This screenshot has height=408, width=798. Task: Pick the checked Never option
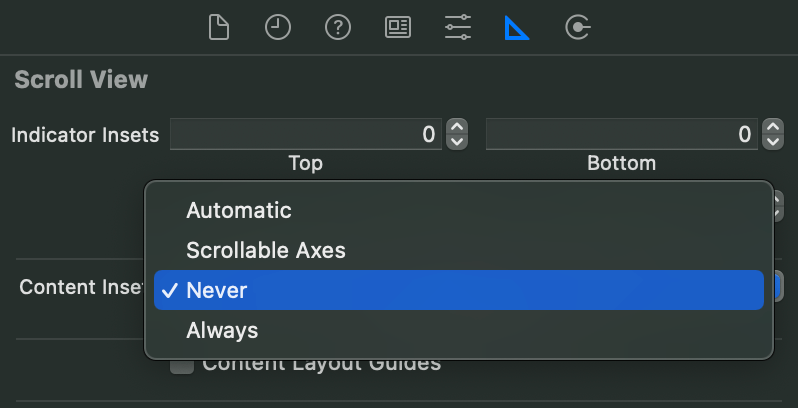pos(459,290)
